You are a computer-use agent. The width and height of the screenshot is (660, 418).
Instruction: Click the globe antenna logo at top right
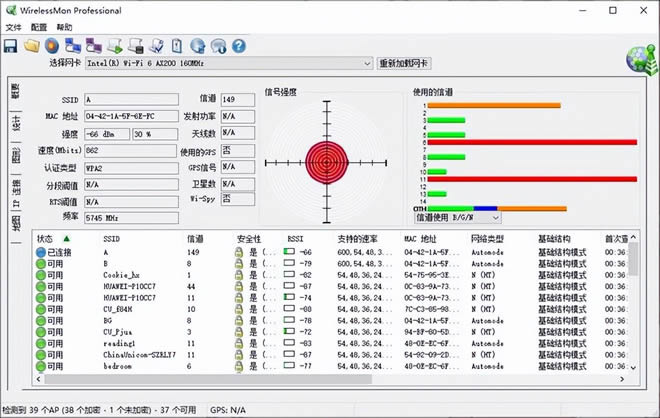pyautogui.click(x=641, y=59)
